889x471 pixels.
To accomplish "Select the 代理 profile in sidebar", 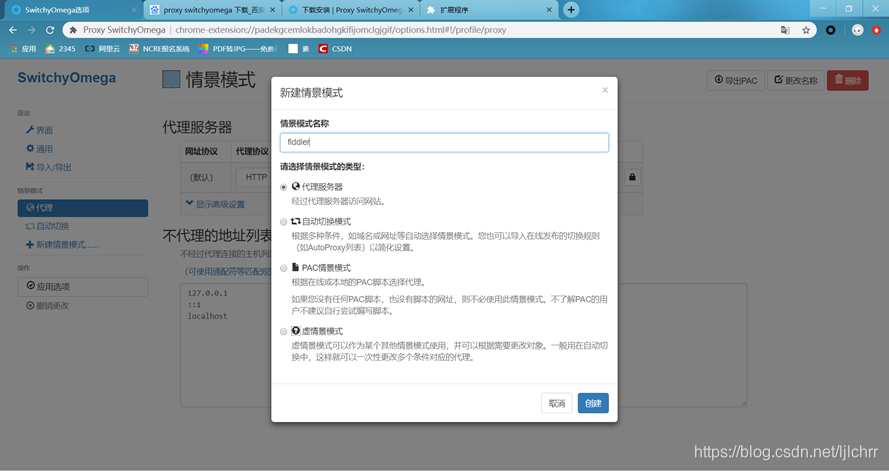I will [x=83, y=208].
